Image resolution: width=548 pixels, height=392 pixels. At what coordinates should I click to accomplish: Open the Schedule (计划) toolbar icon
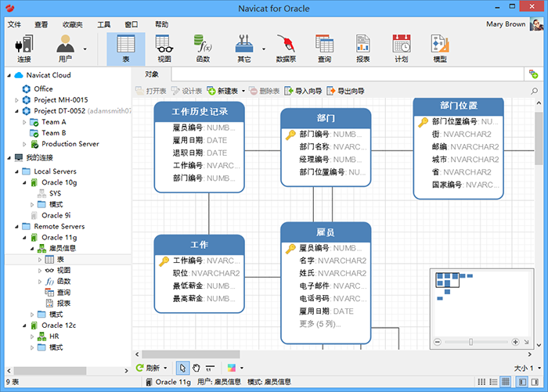point(401,49)
